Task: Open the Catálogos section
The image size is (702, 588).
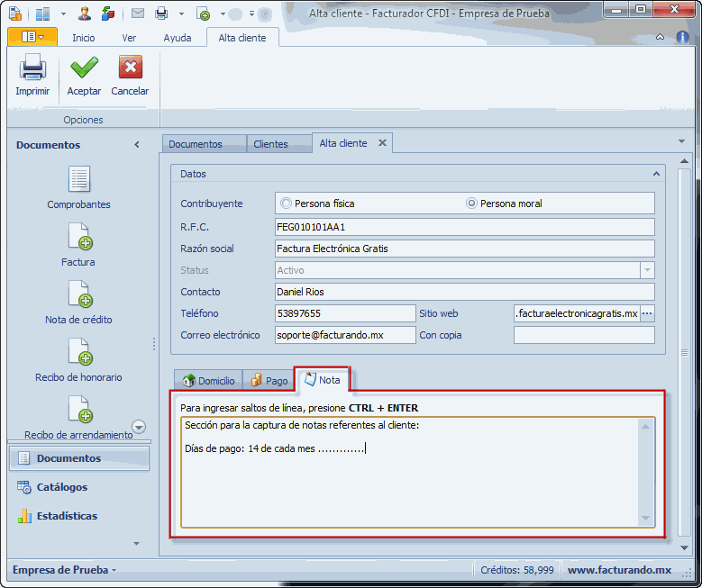Action: click(61, 487)
